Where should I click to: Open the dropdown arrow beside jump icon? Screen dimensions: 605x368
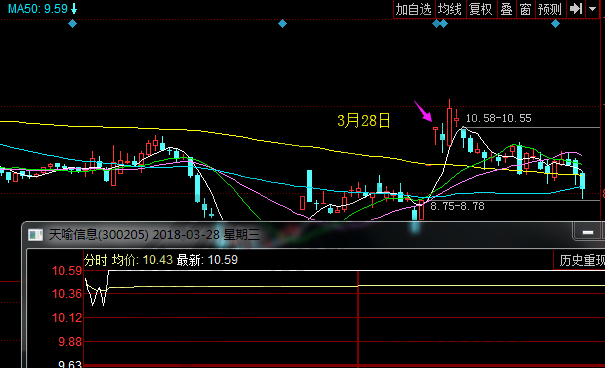(593, 9)
